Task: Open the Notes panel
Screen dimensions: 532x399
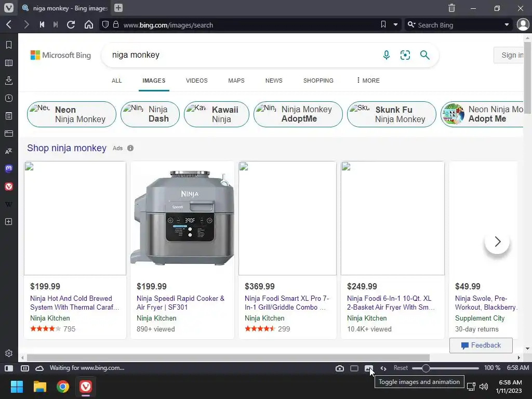Action: click(x=9, y=116)
